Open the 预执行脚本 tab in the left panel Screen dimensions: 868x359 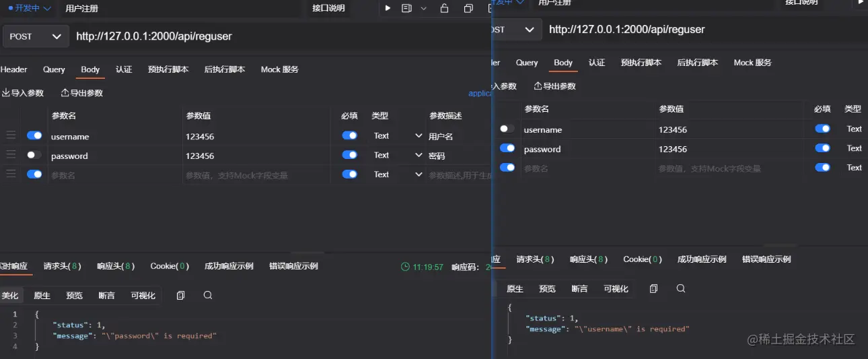pyautogui.click(x=168, y=69)
